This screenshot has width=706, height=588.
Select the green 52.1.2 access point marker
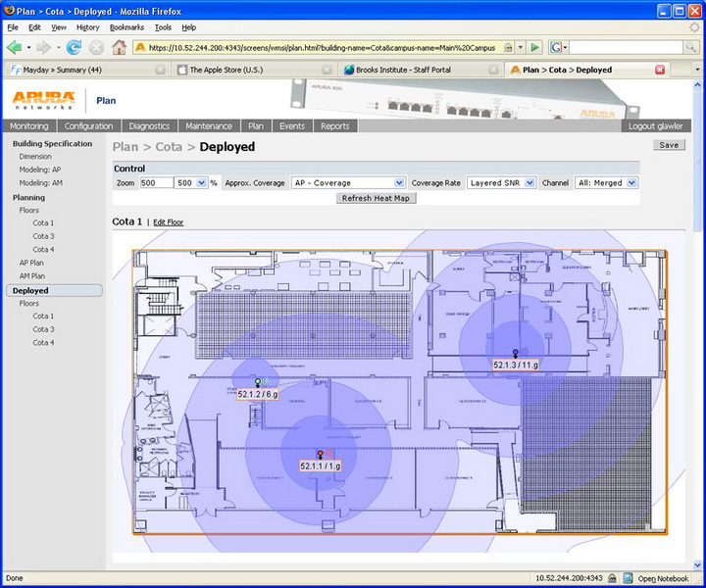(x=258, y=381)
